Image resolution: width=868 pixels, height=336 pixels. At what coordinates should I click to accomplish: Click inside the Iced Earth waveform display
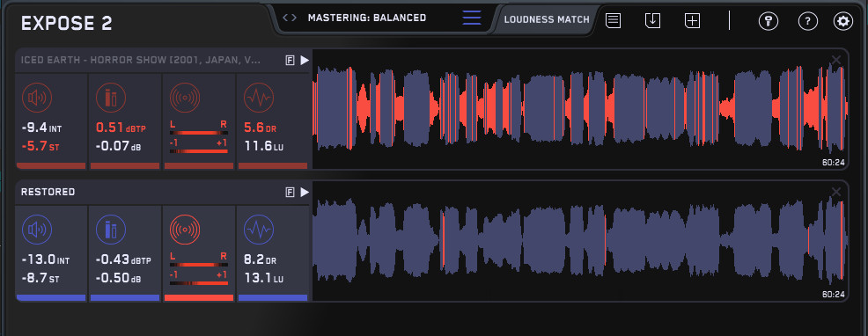pos(579,108)
